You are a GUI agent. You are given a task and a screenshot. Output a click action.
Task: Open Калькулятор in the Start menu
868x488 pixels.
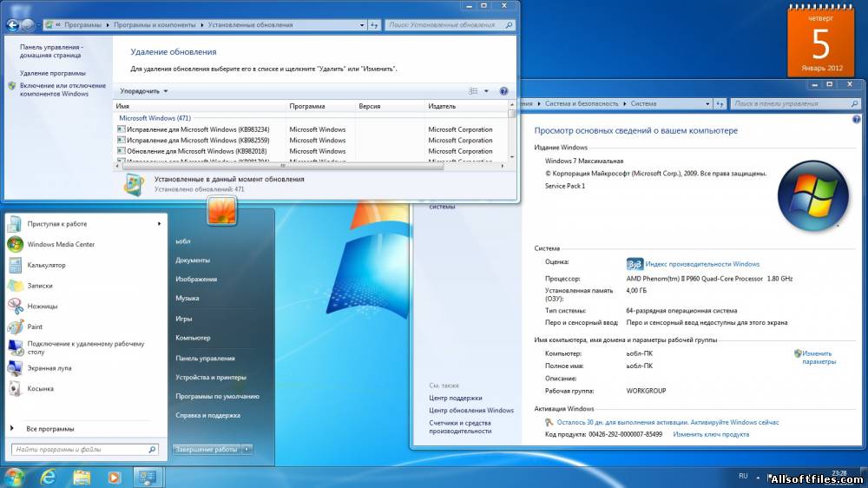[46, 265]
